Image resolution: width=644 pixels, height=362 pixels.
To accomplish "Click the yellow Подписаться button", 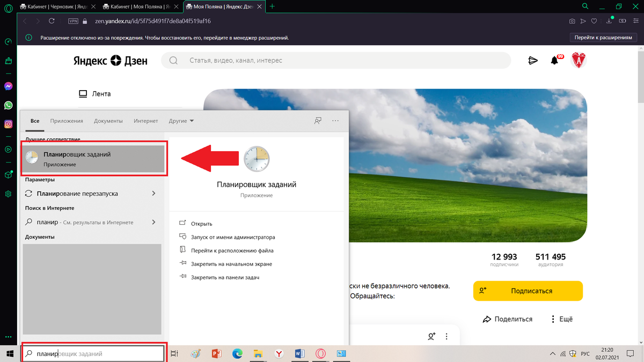I will click(x=528, y=291).
